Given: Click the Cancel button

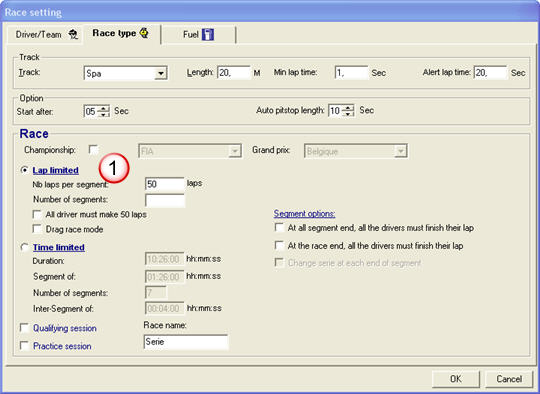Looking at the screenshot, I should tap(509, 379).
